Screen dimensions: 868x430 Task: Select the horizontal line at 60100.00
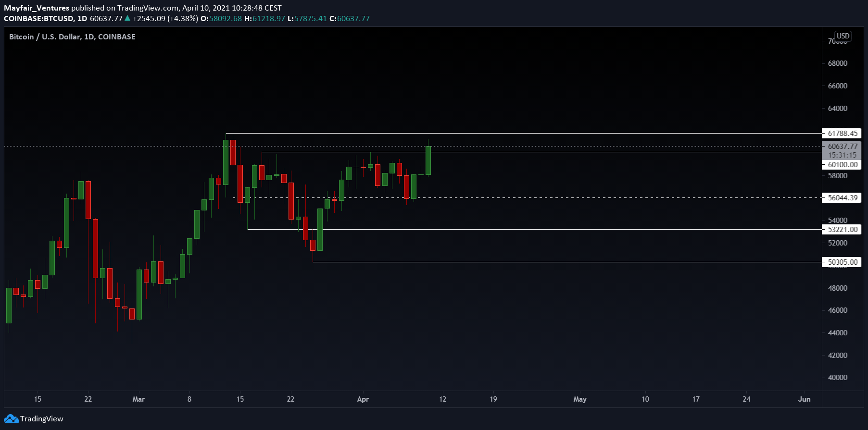541,152
